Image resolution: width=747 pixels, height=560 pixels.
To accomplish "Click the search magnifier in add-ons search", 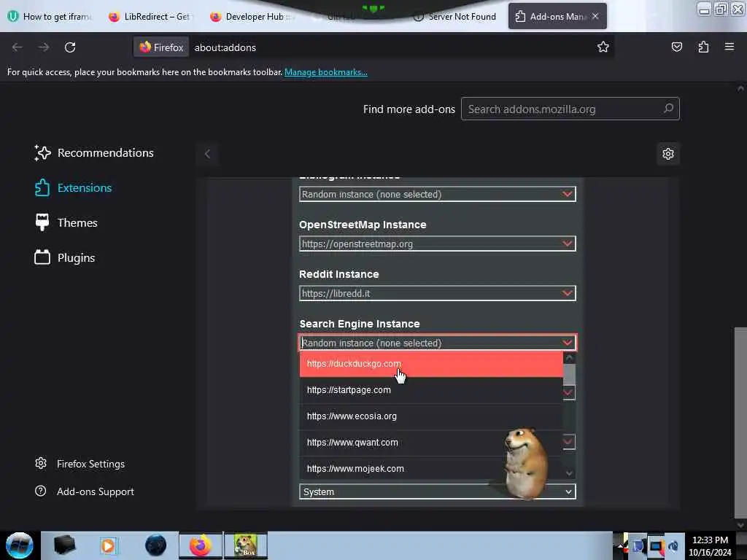I will 668,109.
